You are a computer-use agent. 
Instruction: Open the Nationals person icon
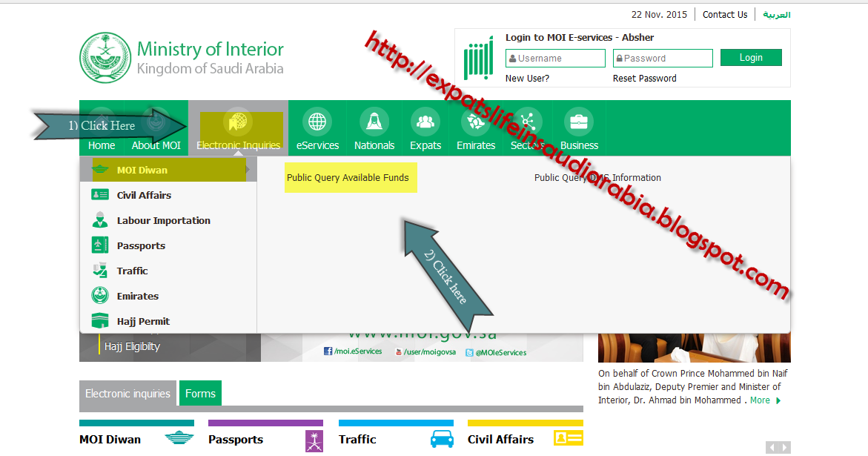374,121
